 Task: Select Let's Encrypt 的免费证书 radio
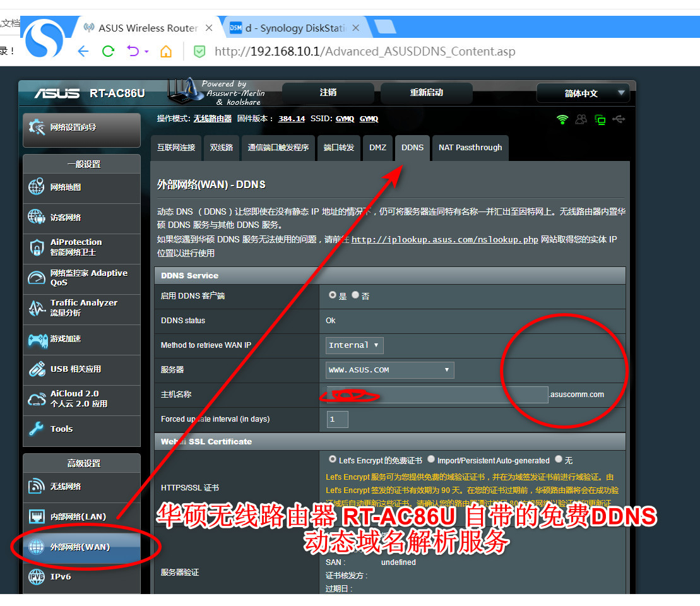[x=333, y=459]
